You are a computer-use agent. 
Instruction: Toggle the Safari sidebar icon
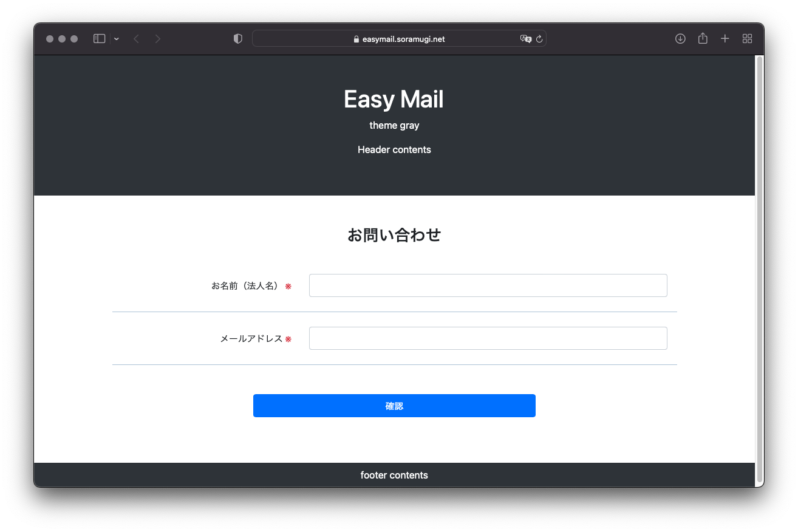pyautogui.click(x=100, y=39)
